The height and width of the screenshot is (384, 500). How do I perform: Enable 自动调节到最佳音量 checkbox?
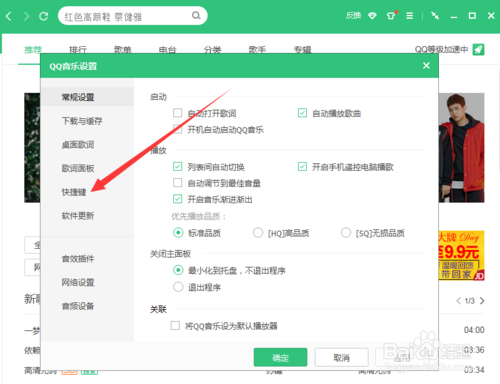178,183
